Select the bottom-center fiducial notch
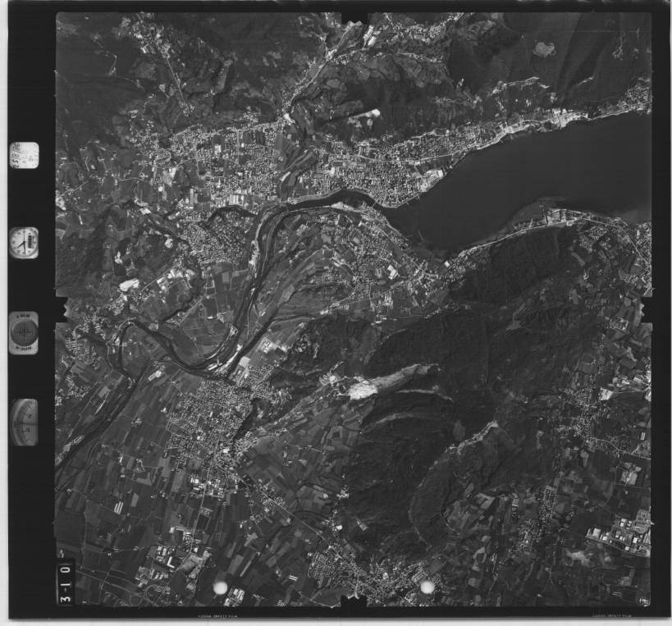Viewport: 672px width, 626px height. (x=354, y=605)
